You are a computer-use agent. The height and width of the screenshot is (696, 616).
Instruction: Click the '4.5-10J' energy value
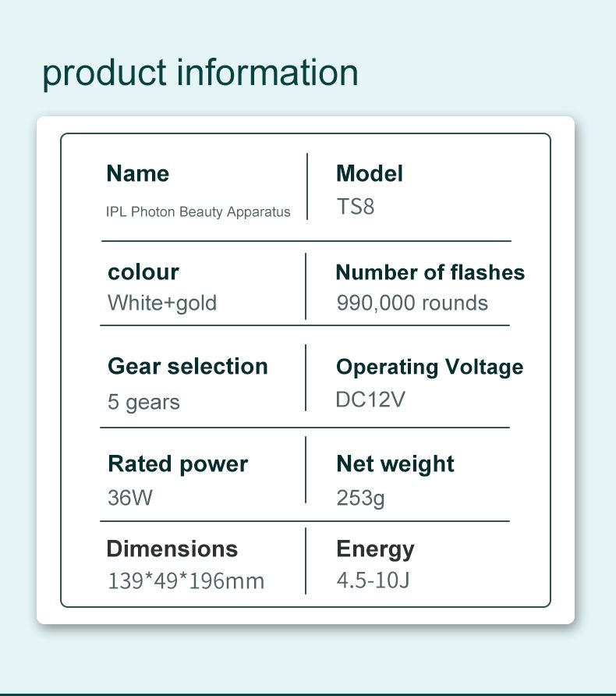point(373,581)
